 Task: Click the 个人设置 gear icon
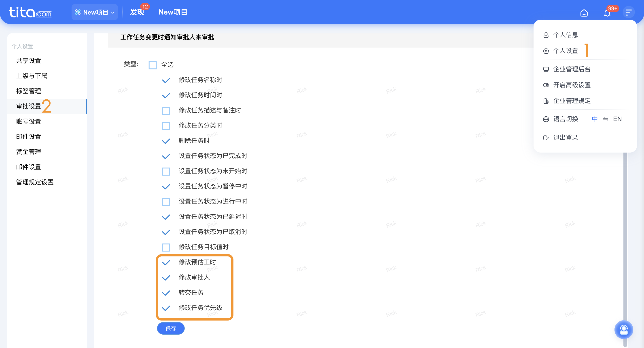[546, 51]
